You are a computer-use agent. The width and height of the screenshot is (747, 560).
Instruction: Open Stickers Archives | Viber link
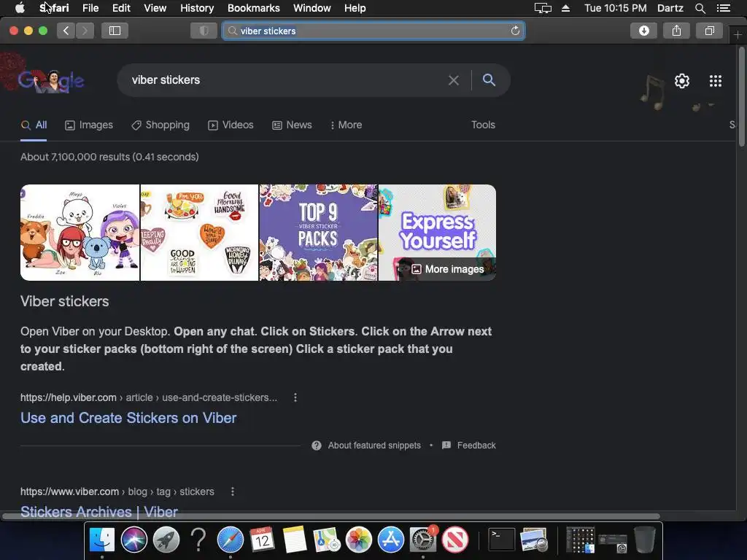pyautogui.click(x=99, y=511)
